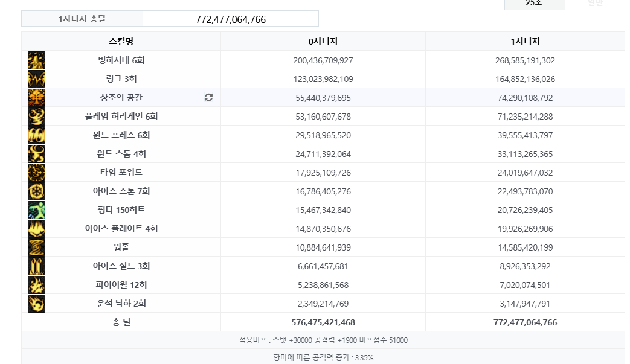The height and width of the screenshot is (364, 630).
Task: Click the 윈드 프레스 skill icon
Action: click(x=36, y=135)
